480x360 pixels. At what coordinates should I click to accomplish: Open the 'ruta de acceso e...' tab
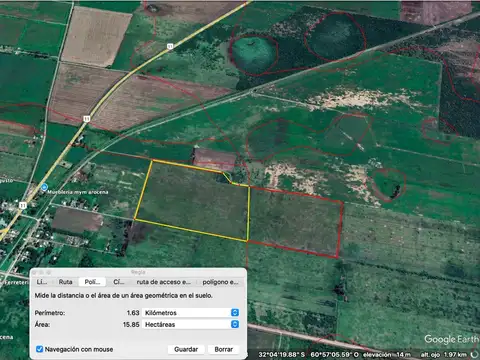point(164,282)
